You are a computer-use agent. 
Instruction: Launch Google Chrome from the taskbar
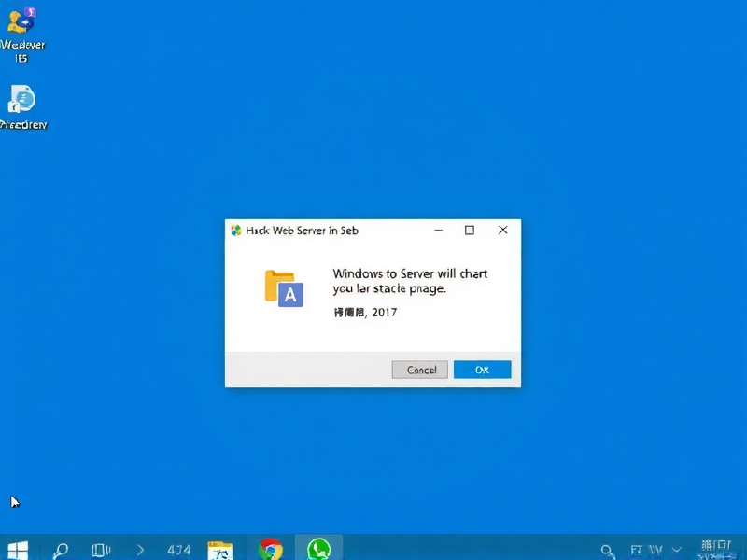pos(271,550)
